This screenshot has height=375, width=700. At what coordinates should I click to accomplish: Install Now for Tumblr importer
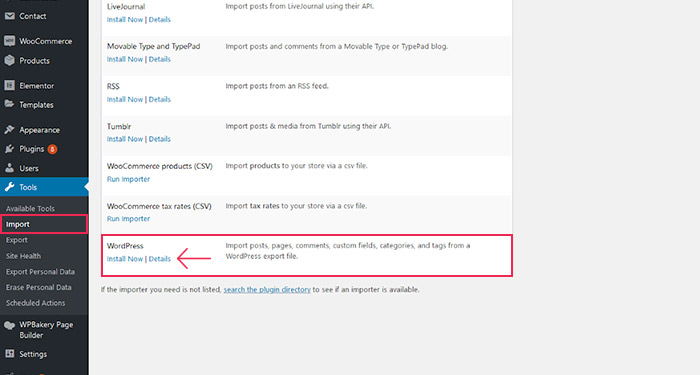(125, 139)
